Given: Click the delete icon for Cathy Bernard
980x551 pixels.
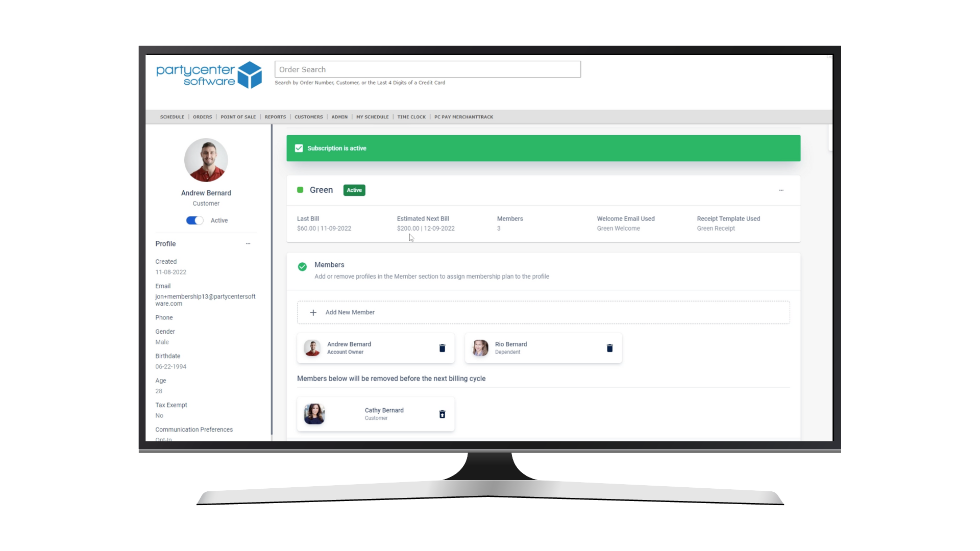Looking at the screenshot, I should pyautogui.click(x=442, y=414).
